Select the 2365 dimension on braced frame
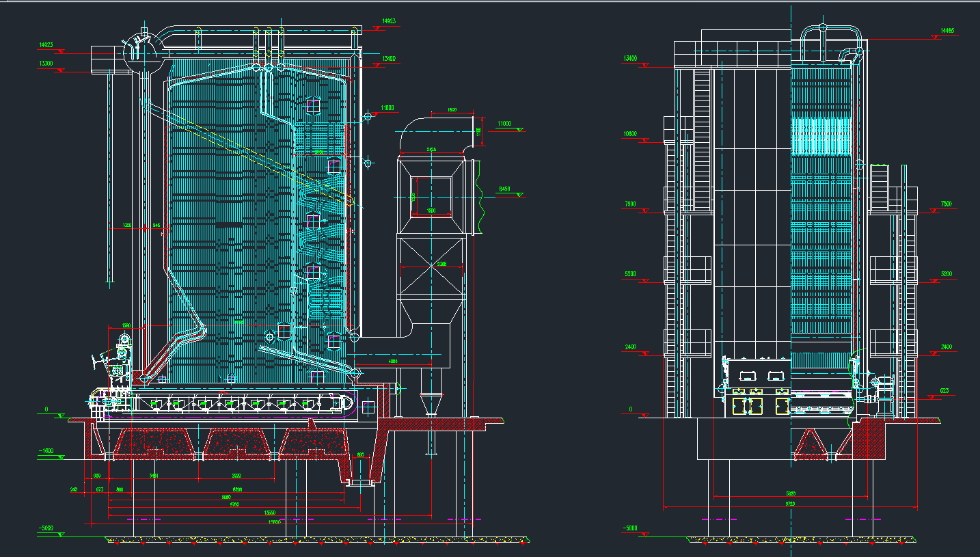 click(442, 264)
